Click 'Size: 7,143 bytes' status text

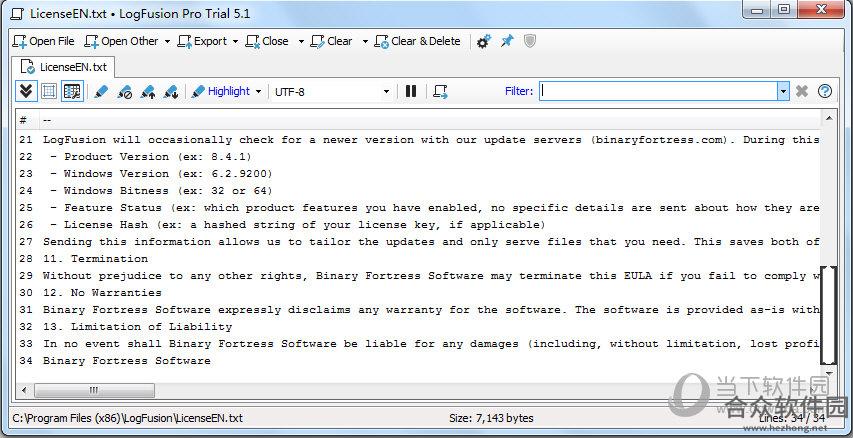[x=491, y=418]
